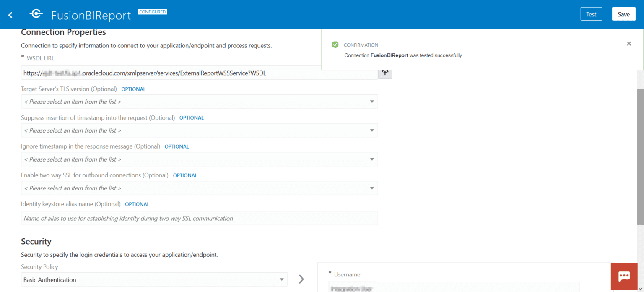644x292 pixels.
Task: Click the CONFIGURED status badge
Action: 152,12
